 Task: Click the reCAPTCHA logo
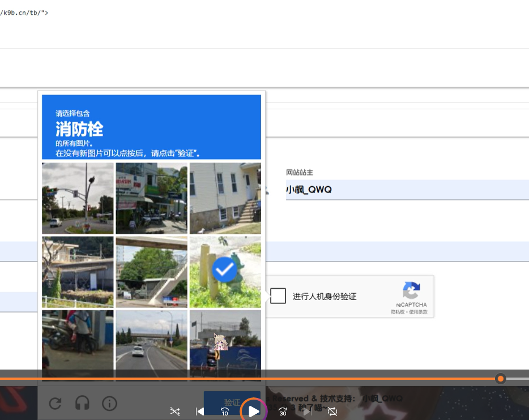(412, 290)
